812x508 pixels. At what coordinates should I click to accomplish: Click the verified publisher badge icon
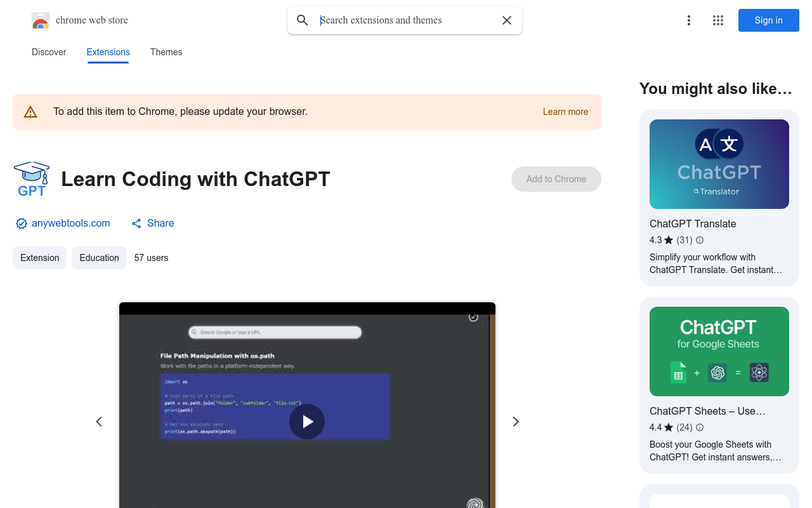[x=22, y=224]
